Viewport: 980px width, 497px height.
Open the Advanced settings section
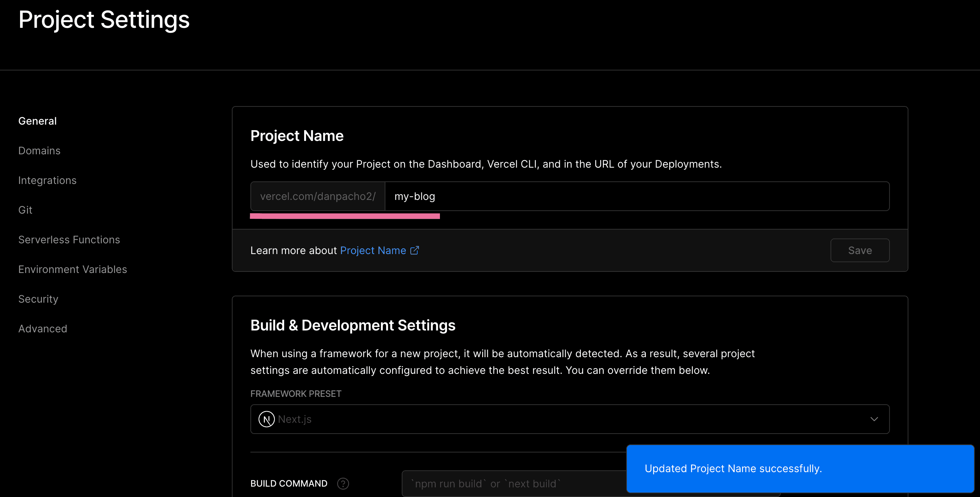[43, 329]
